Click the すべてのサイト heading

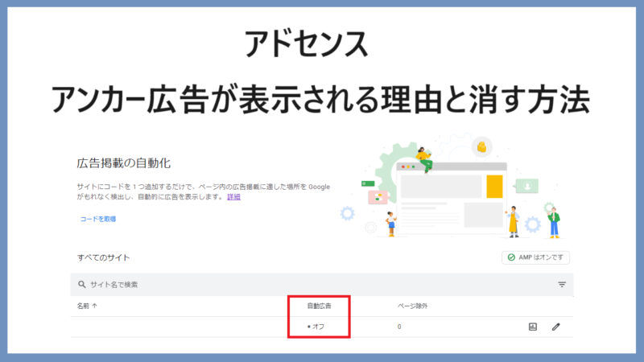pos(104,257)
